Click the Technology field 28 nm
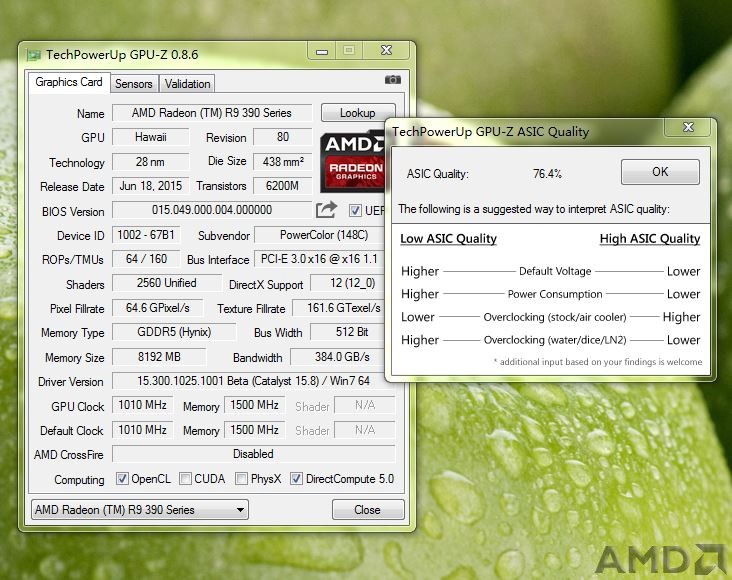The image size is (732, 580). 151,162
